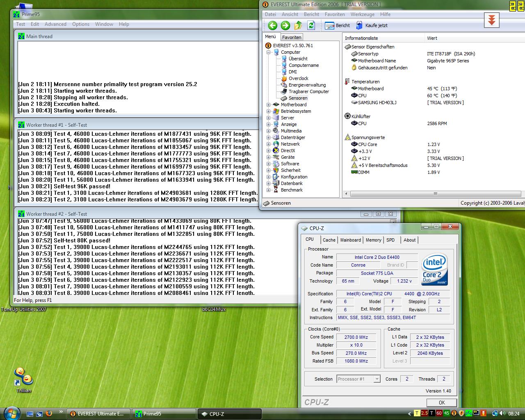Click the volume icon in system tray
This screenshot has width=525, height=420.
click(503, 413)
